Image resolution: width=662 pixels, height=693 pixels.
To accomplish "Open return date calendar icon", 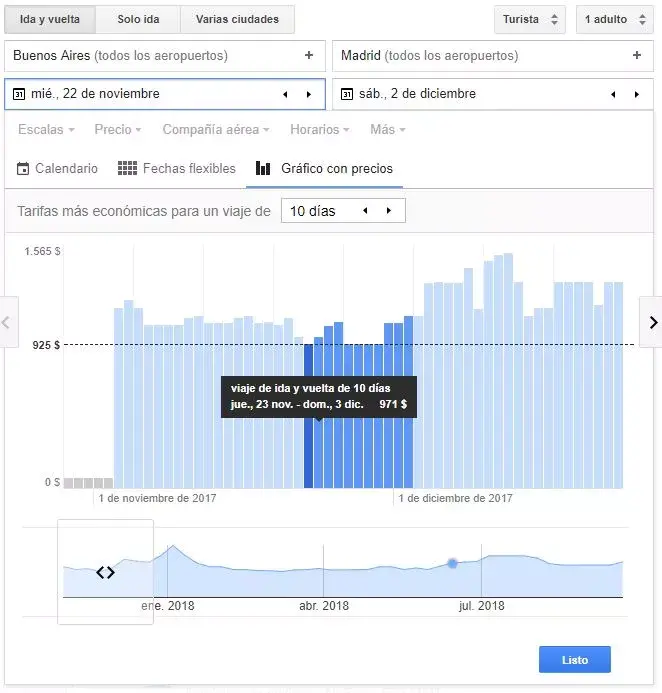I will (347, 94).
